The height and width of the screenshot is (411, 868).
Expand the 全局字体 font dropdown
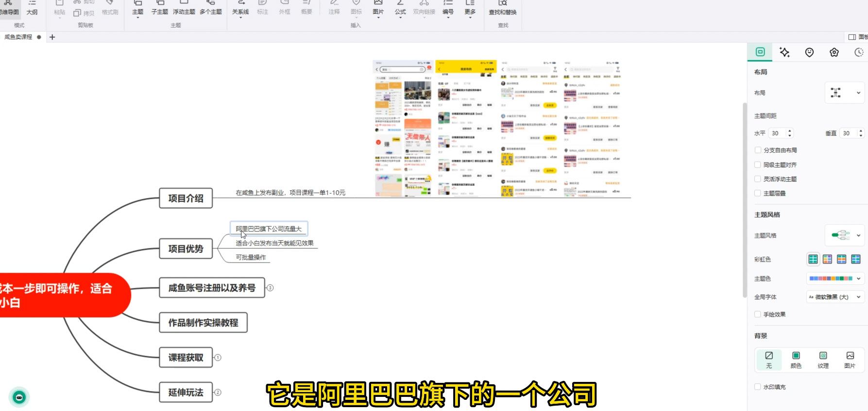coord(835,297)
